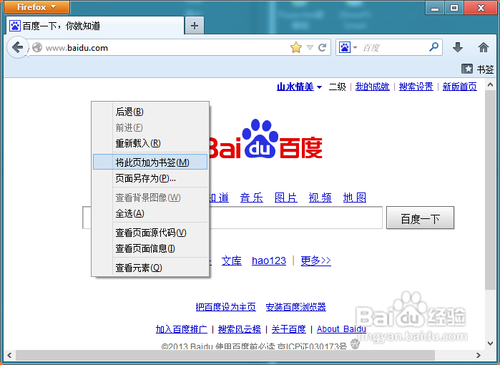Open the 加入百度推广 link
The width and height of the screenshot is (500, 365).
point(181,329)
